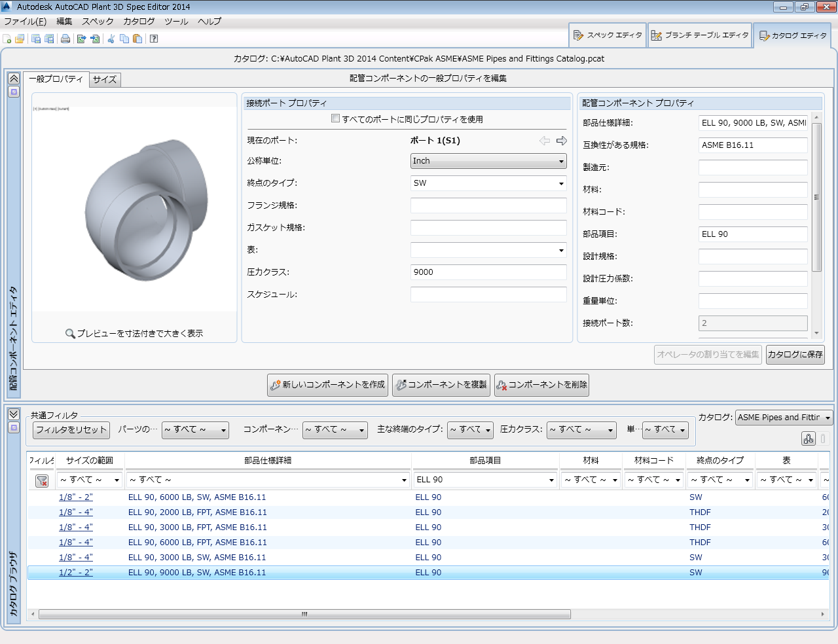
Task: Click the horizontal scrollbar of the catalog table
Action: coord(304,615)
